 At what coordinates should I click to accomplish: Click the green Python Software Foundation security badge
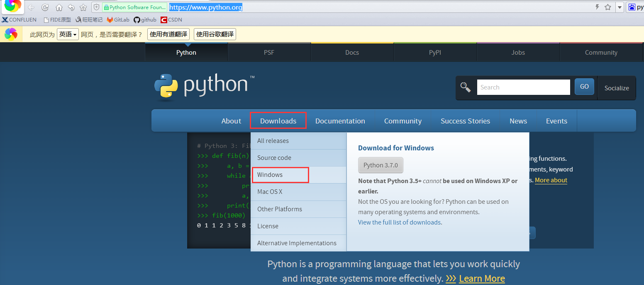[x=134, y=7]
